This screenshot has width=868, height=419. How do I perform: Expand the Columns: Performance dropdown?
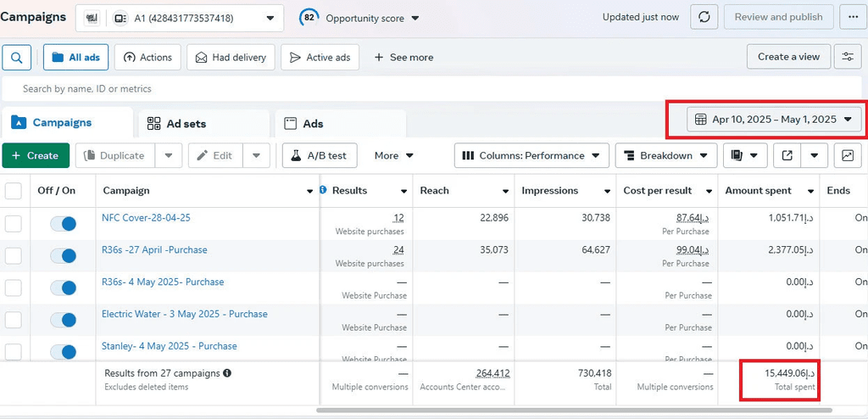531,155
